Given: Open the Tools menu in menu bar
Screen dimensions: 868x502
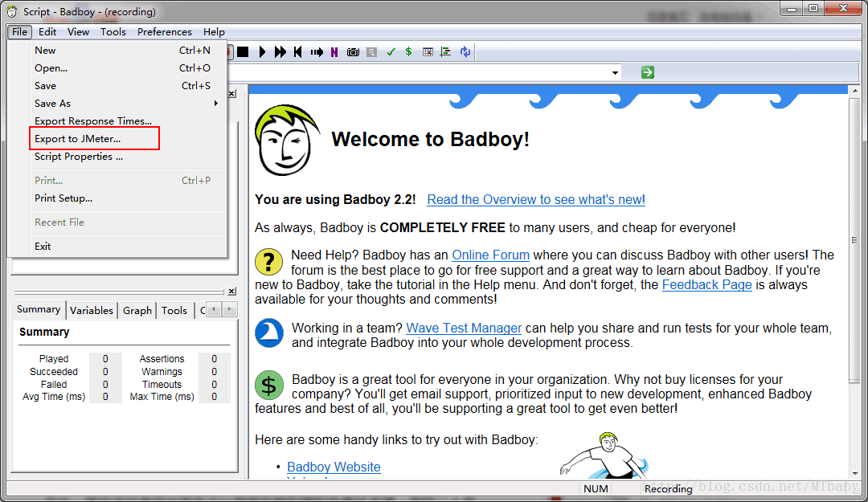Looking at the screenshot, I should click(x=113, y=31).
